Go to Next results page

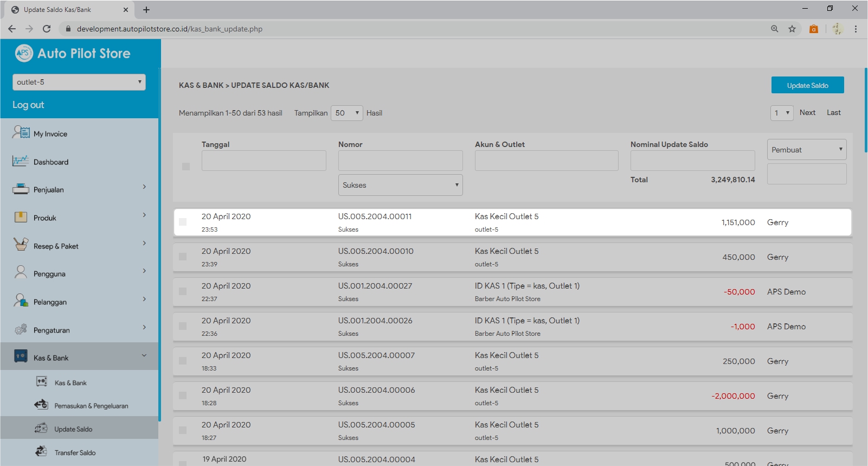[807, 112]
